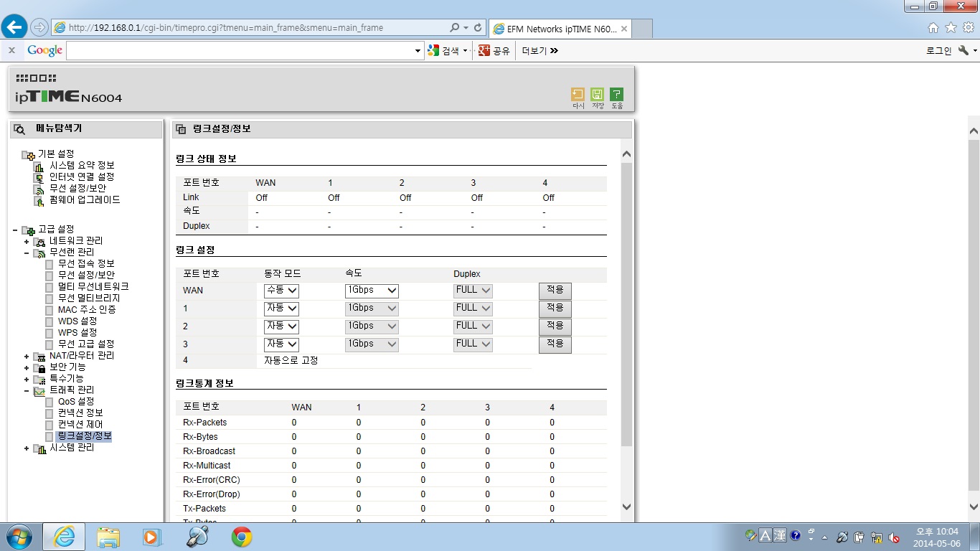Image resolution: width=980 pixels, height=551 pixels.
Task: Click the content frame scroll down arrow
Action: 626,507
